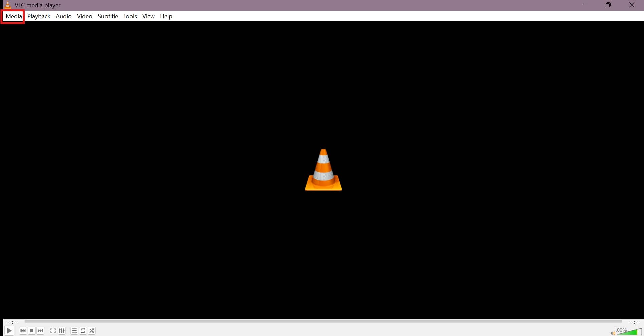
Task: Open the Audio menu
Action: 63,16
